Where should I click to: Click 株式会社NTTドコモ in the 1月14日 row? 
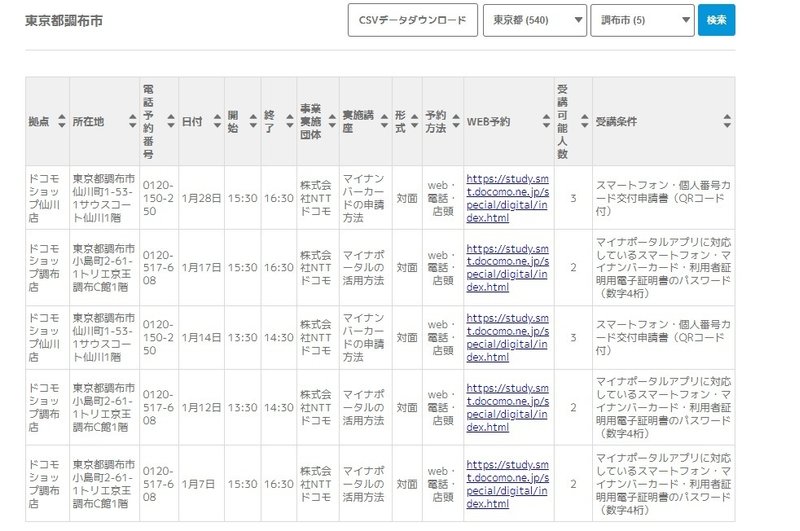tap(316, 338)
